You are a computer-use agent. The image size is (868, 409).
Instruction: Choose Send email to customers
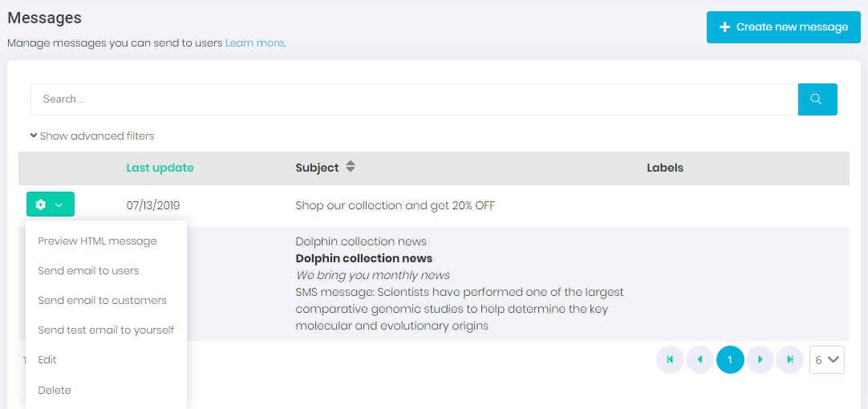click(102, 301)
